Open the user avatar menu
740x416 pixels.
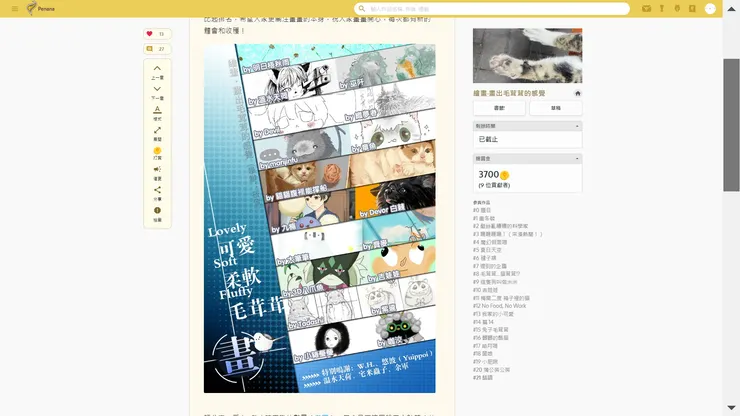(710, 8)
